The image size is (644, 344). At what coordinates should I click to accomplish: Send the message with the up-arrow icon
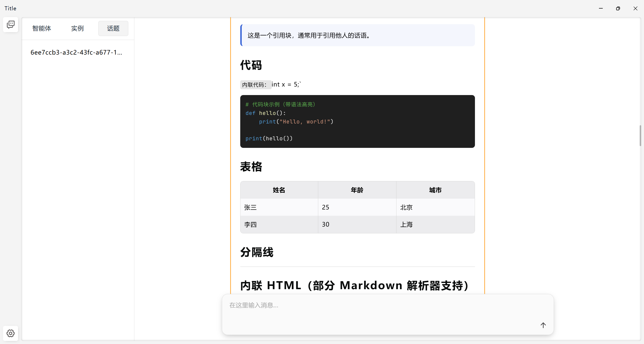point(543,325)
